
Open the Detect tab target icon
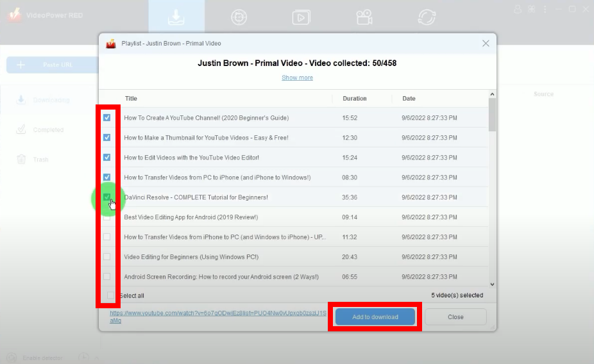(x=239, y=17)
